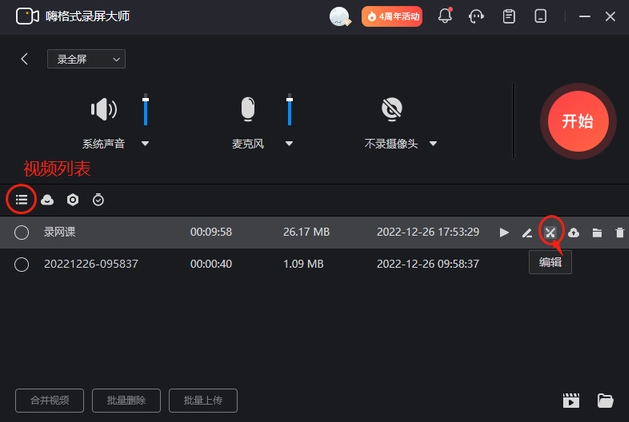Expand the 麦克风 dropdown arrow
The image size is (629, 422).
[289, 143]
